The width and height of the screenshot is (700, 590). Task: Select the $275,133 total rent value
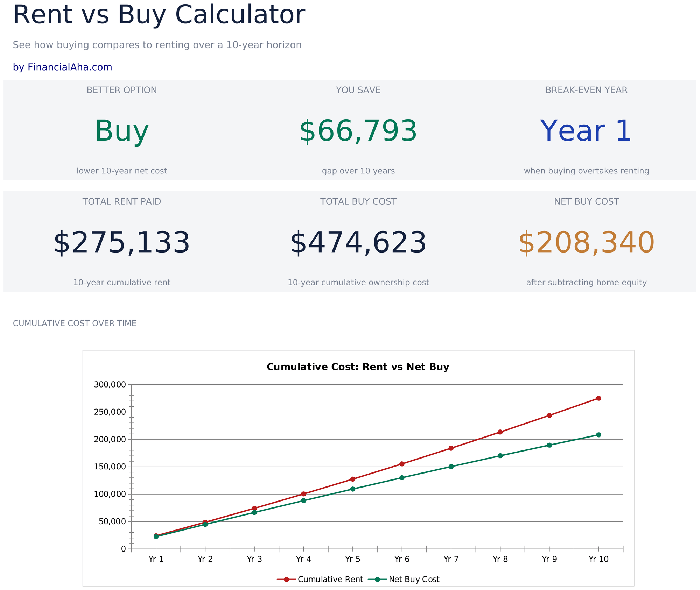tap(122, 243)
